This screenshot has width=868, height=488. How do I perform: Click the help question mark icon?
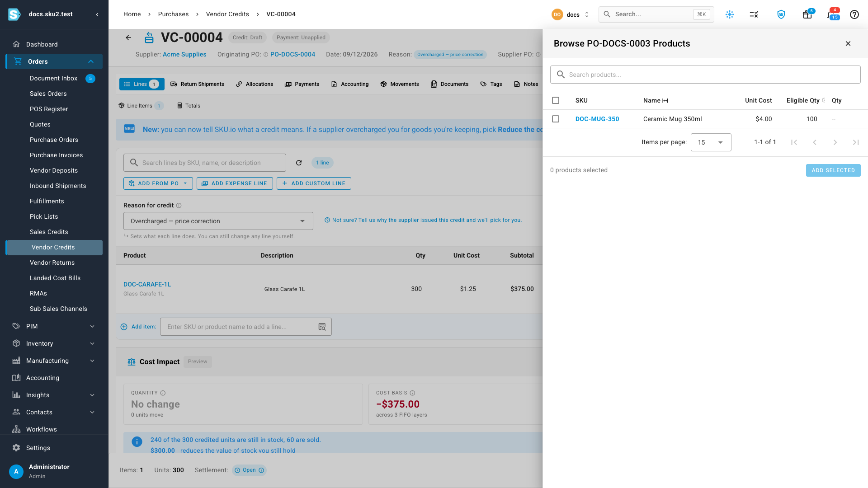tap(854, 14)
